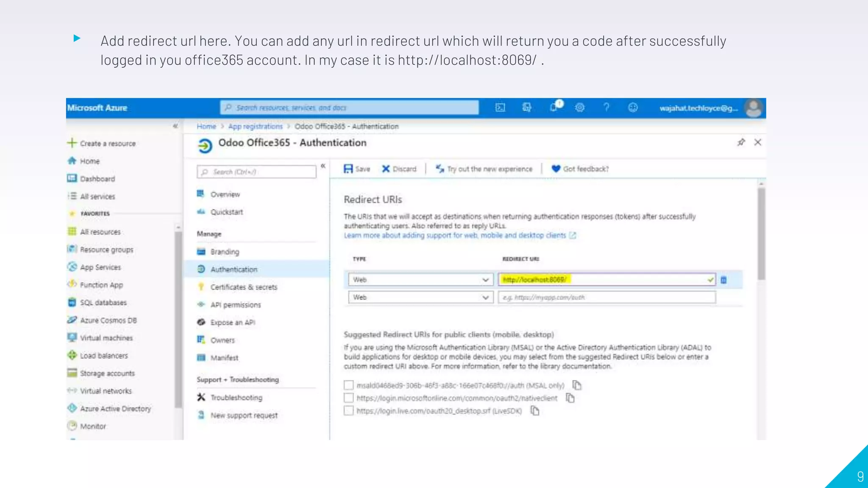Click the localhost:8069 redirect URI field
868x488 pixels.
pyautogui.click(x=607, y=280)
